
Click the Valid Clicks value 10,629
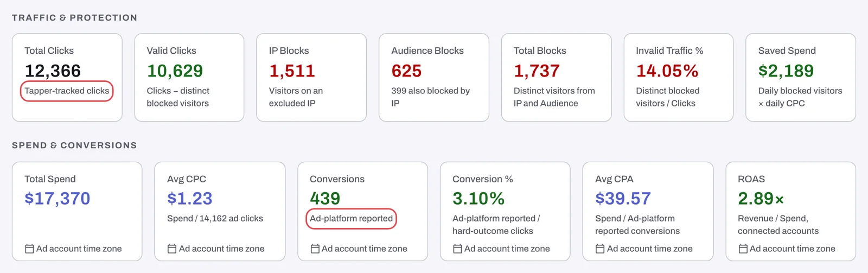point(175,71)
